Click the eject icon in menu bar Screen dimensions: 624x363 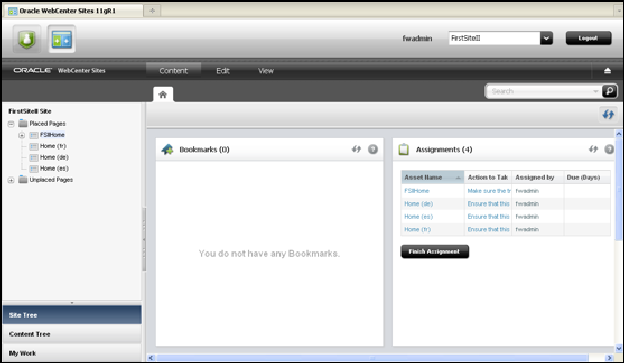coord(607,71)
